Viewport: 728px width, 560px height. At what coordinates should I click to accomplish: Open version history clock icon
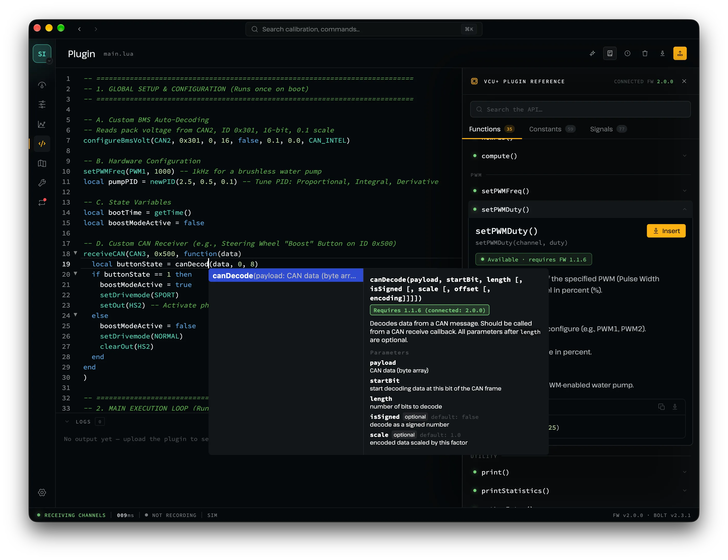pos(627,53)
